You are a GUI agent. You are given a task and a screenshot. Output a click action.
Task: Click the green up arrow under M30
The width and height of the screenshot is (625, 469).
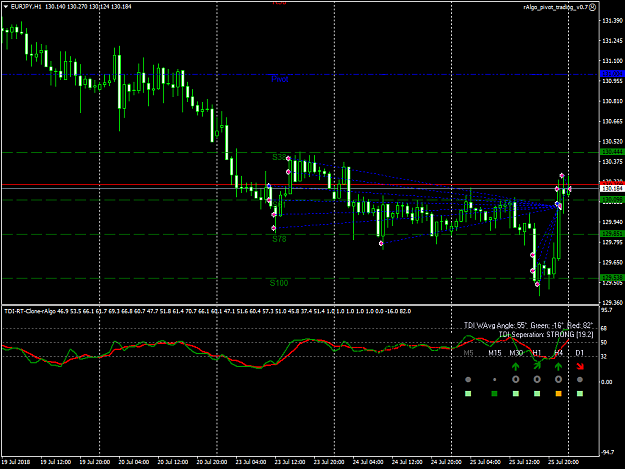[515, 366]
